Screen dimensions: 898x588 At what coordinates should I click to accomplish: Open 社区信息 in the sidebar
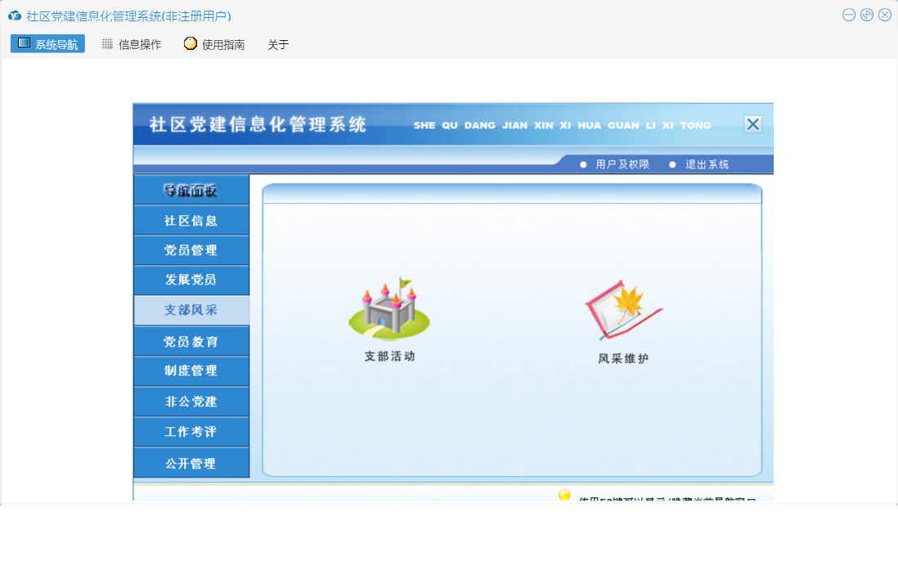[191, 221]
